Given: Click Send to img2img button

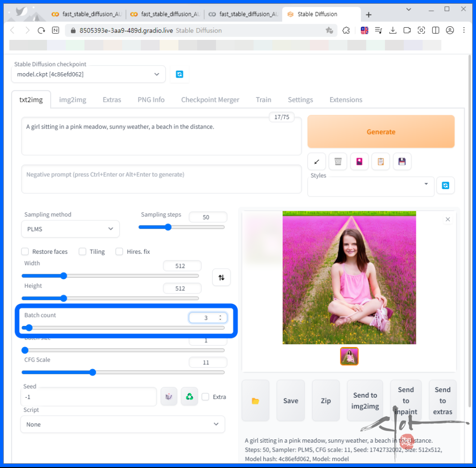Looking at the screenshot, I should (x=365, y=400).
